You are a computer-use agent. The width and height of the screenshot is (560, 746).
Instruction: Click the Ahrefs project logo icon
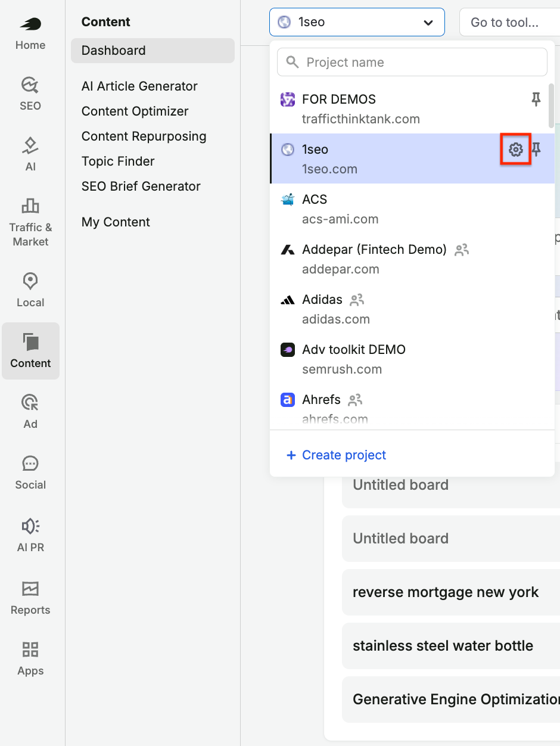[x=288, y=400]
